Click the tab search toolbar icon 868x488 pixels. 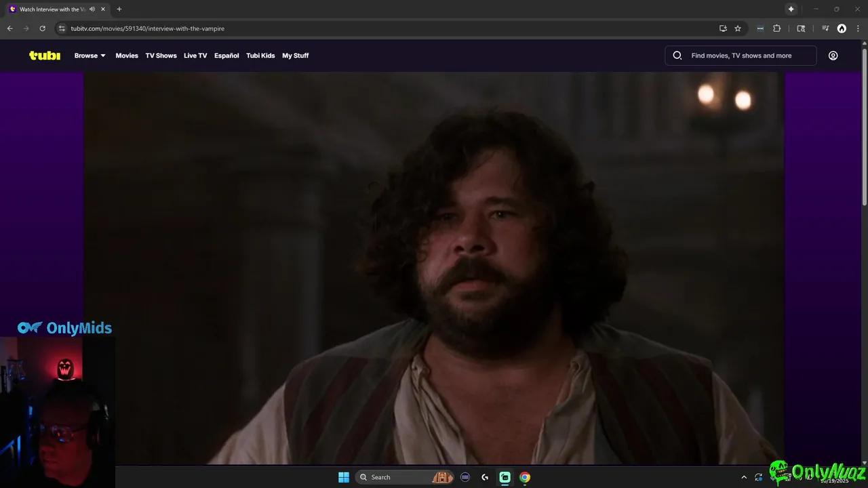click(x=801, y=28)
